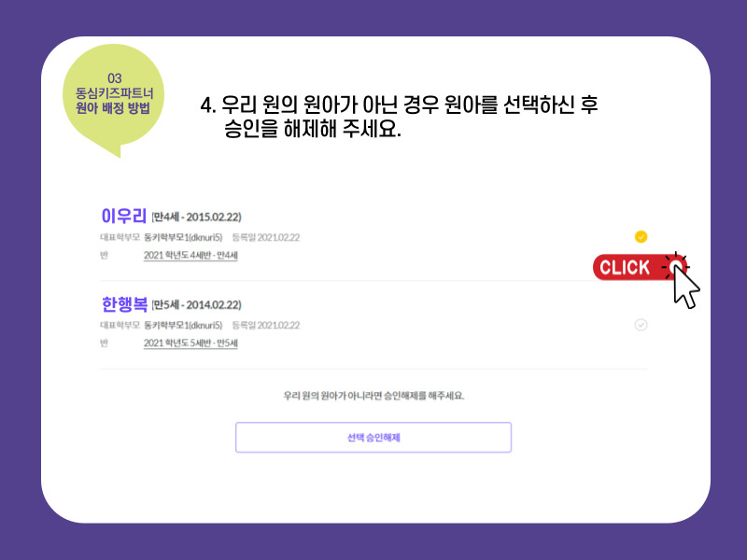Select the child name 이우리
Viewport: 747px width, 560px height.
pyautogui.click(x=123, y=216)
